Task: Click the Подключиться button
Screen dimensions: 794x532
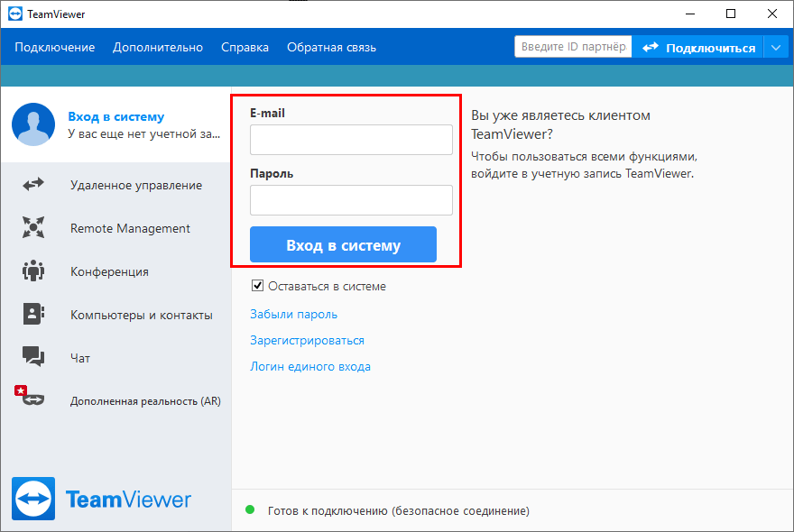Action: [698, 48]
